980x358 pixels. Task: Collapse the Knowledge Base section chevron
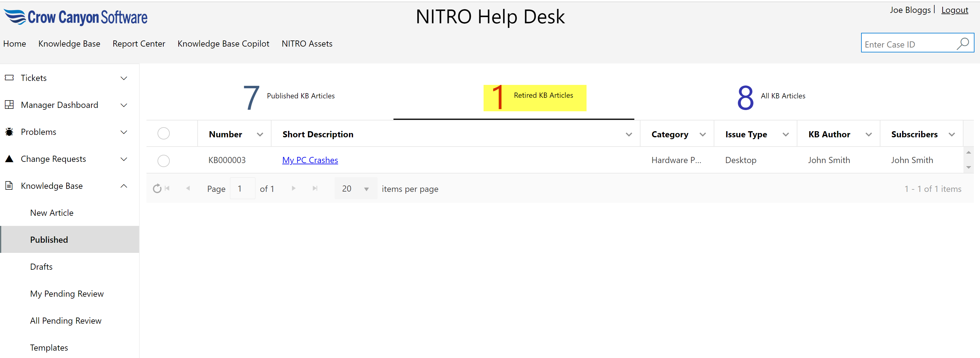(x=123, y=186)
